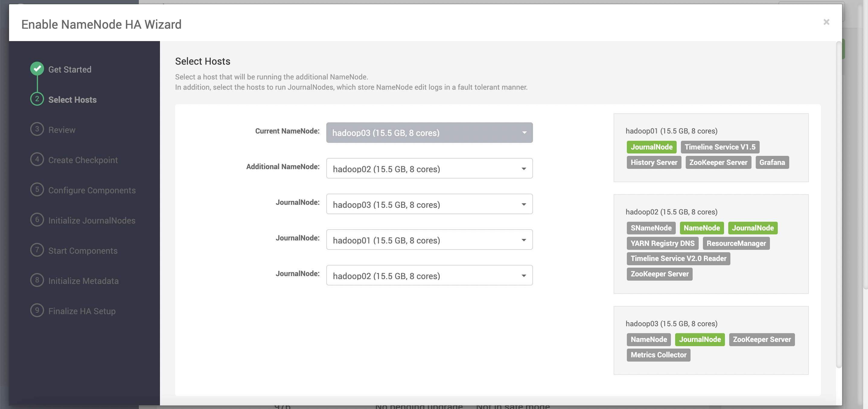The width and height of the screenshot is (868, 409).
Task: Click the Timeline Service V2.0 Reader tag
Action: tap(678, 259)
